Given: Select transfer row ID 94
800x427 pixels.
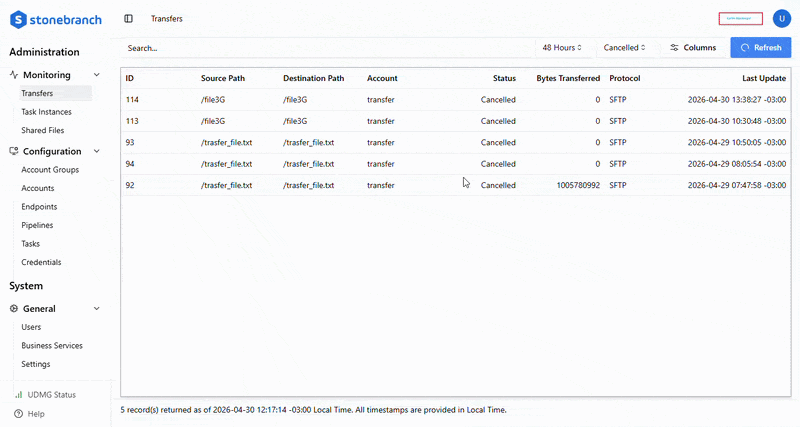Looking at the screenshot, I should 456,164.
